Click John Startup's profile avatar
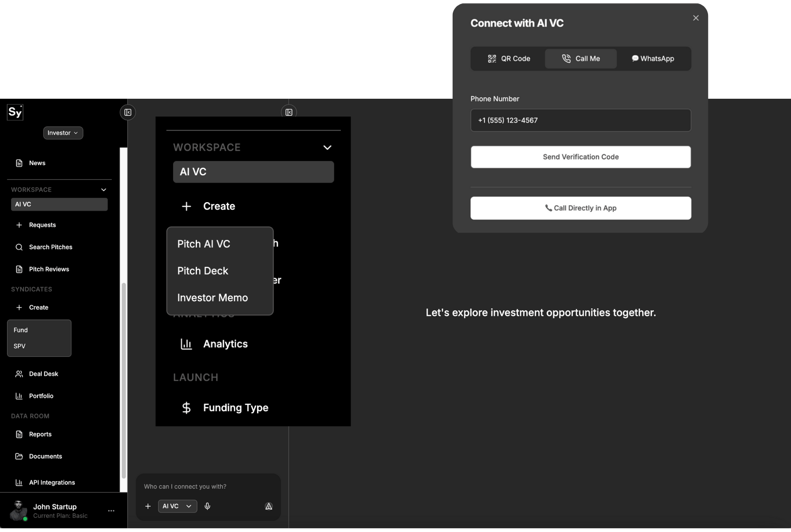Screen dimensions: 791x532 [18, 511]
